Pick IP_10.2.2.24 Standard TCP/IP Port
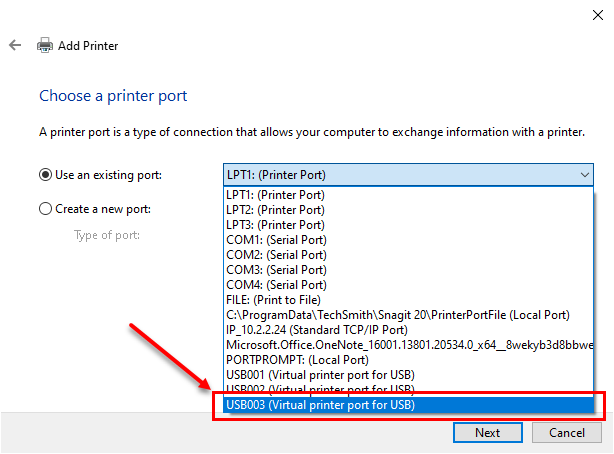614x454 pixels. click(408, 330)
